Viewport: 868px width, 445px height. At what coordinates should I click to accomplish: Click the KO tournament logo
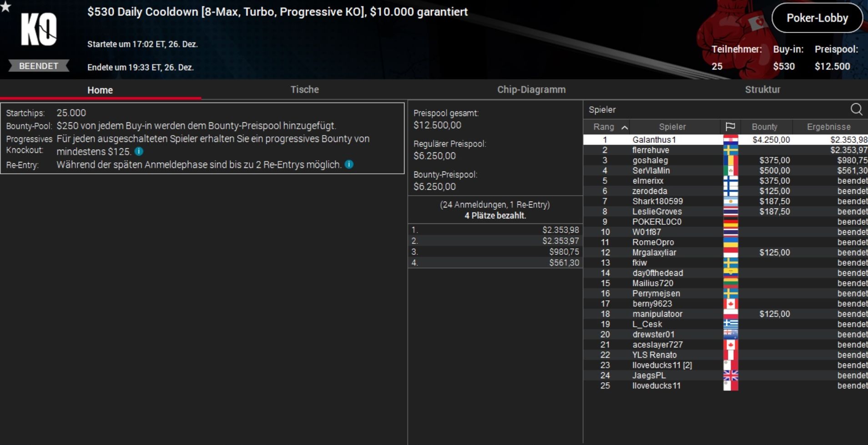39,29
